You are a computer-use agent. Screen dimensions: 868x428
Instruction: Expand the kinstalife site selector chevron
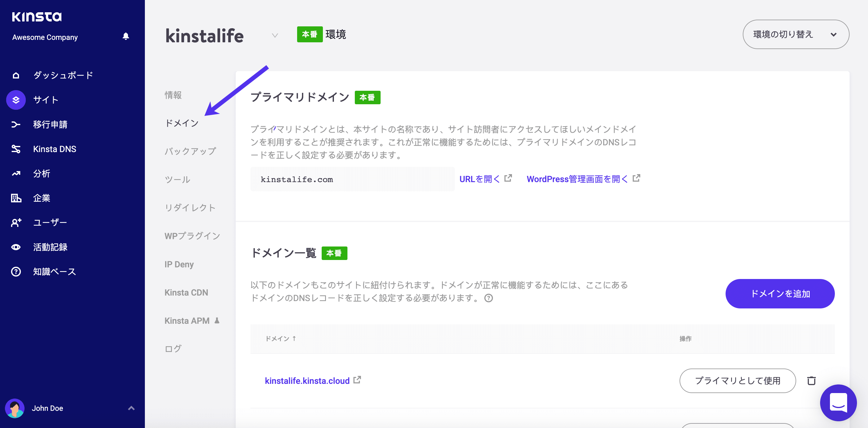[x=275, y=35]
